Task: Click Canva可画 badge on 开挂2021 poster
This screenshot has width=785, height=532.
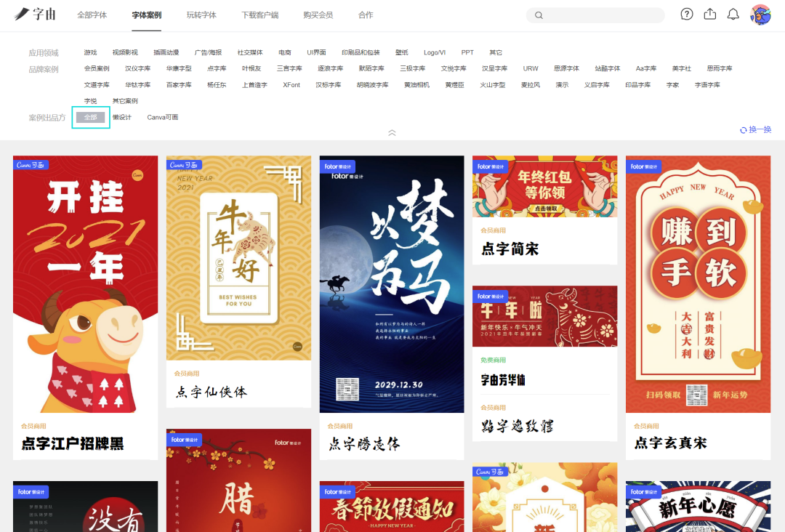Action: (x=29, y=165)
